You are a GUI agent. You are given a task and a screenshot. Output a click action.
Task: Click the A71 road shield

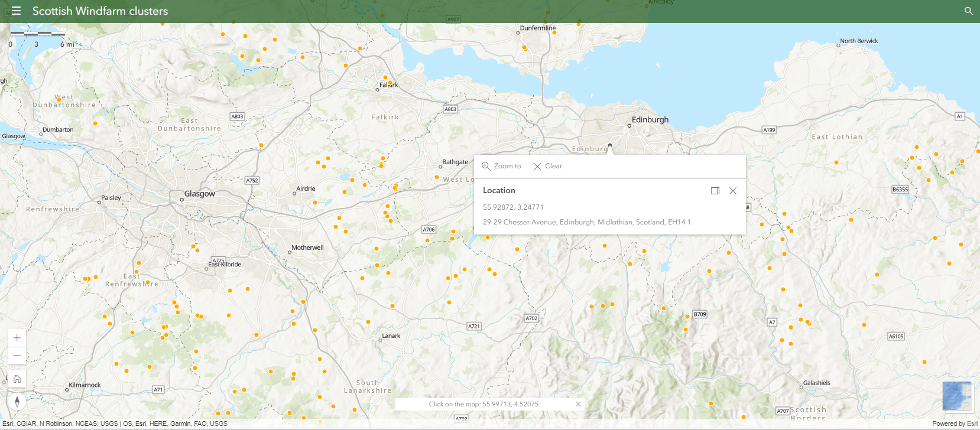158,390
